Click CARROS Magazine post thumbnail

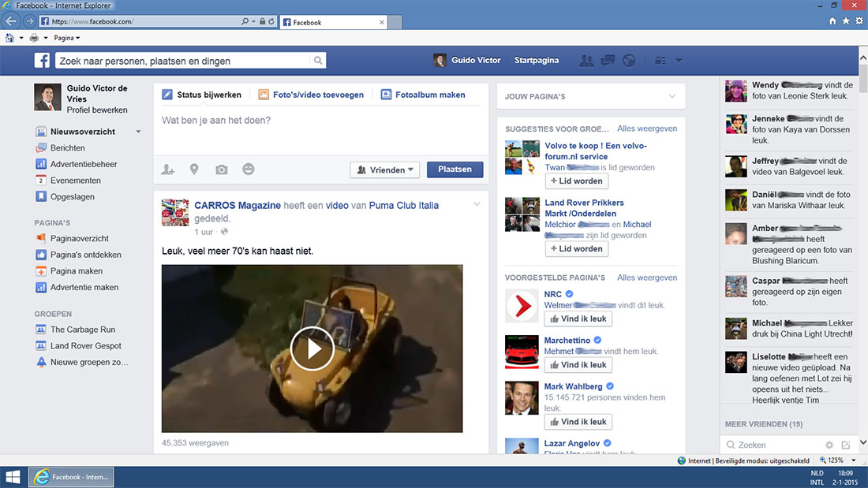pyautogui.click(x=175, y=213)
